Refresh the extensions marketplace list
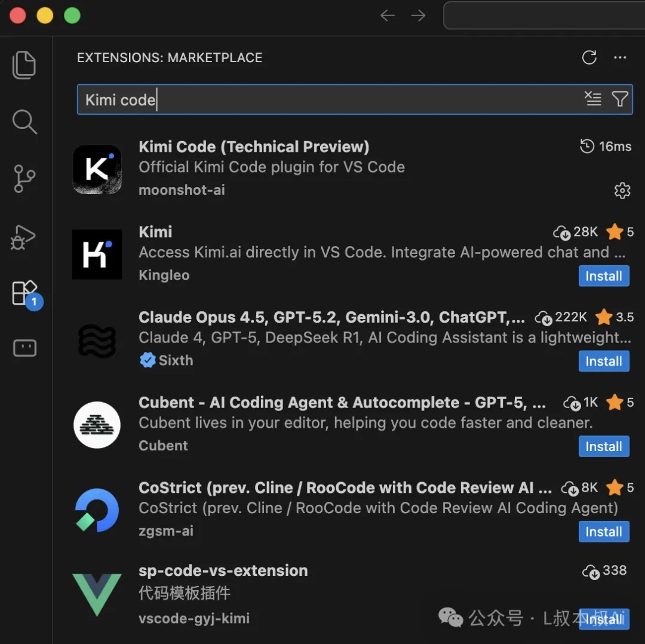Screen dimensions: 645x644 click(589, 57)
